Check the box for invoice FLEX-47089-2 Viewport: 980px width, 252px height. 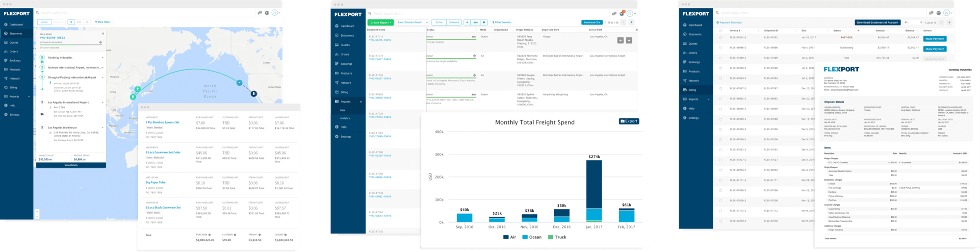click(x=721, y=58)
